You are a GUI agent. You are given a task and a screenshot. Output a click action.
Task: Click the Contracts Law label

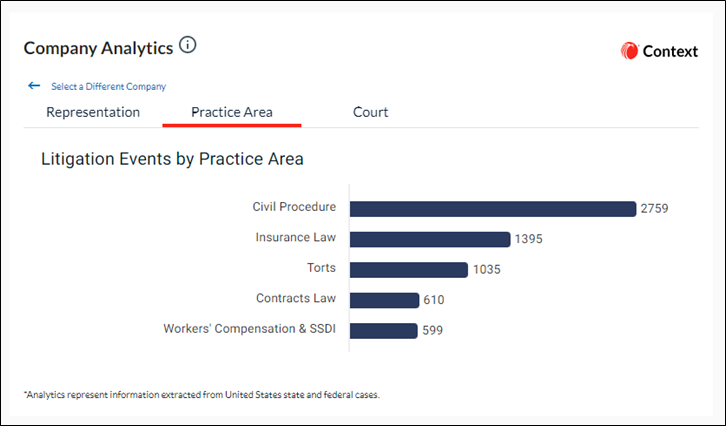pos(296,298)
